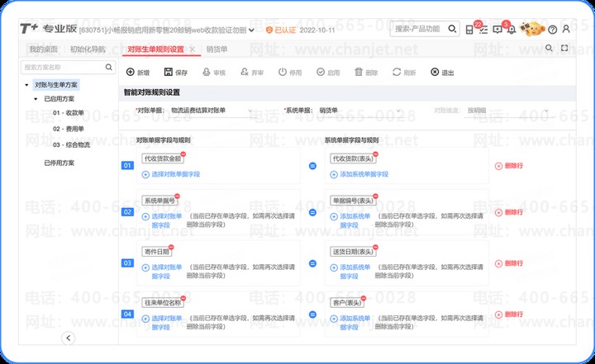Remove the 寄件日期 field tag
Screen dimensions: 595x364
[171, 247]
